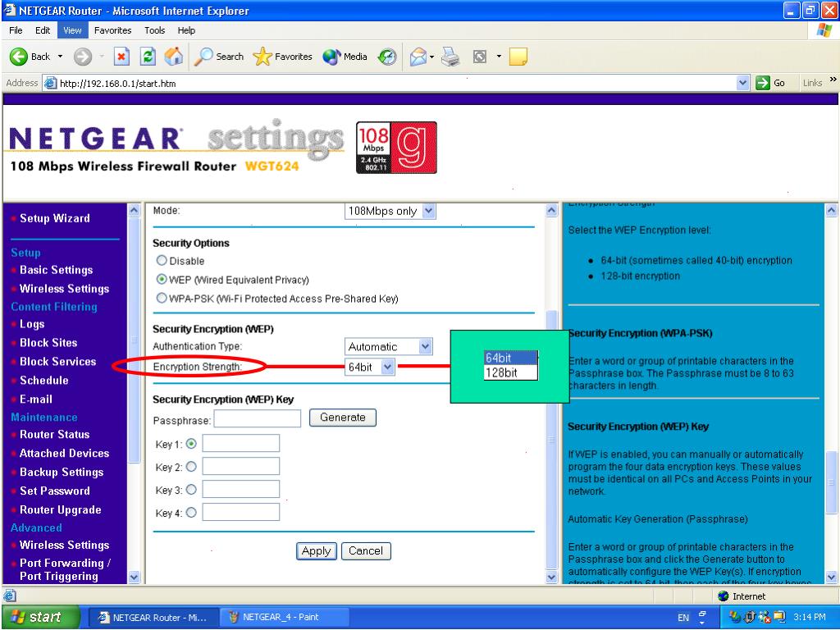This screenshot has height=630, width=840.
Task: Click the Key 1 input field
Action: coord(241,444)
